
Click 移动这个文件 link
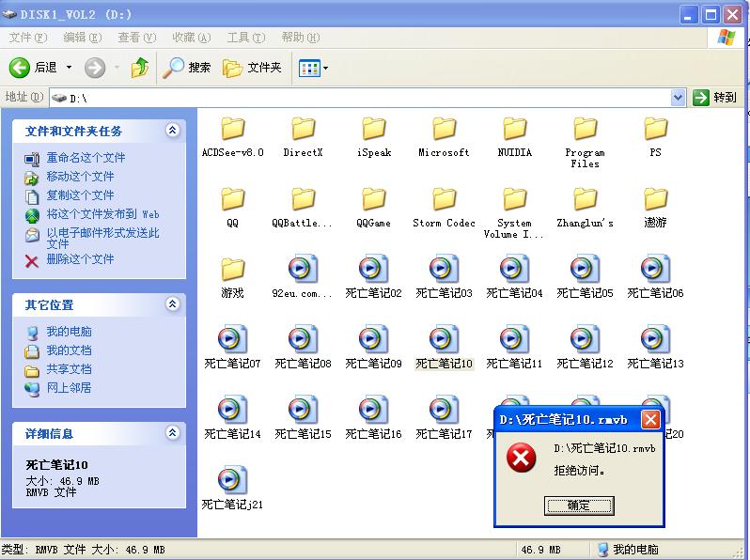(80, 177)
